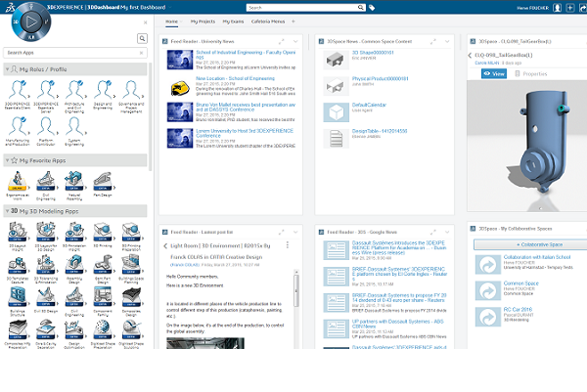The width and height of the screenshot is (587, 392).
Task: Switch to Properties in 3DSpace widget
Action: [531, 73]
